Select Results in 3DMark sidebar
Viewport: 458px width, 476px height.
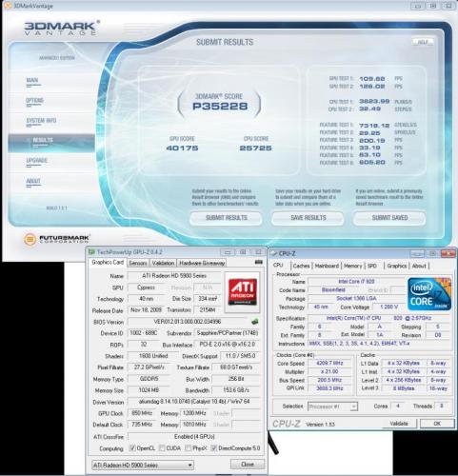[x=51, y=143]
